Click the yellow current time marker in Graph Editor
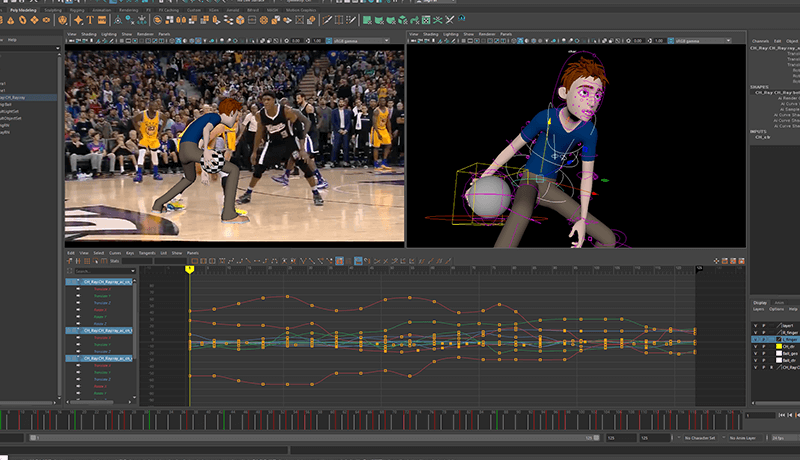Viewport: 800px width, 460px height. click(x=189, y=269)
